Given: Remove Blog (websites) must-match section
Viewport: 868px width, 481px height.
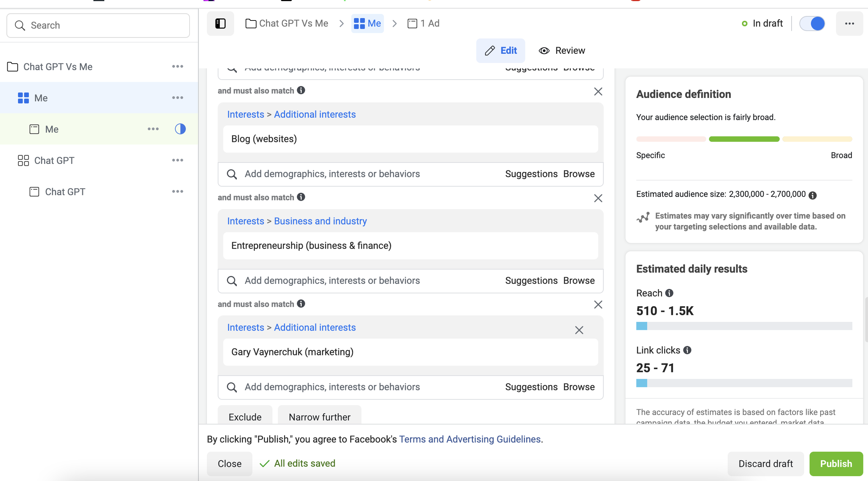Looking at the screenshot, I should click(x=598, y=91).
